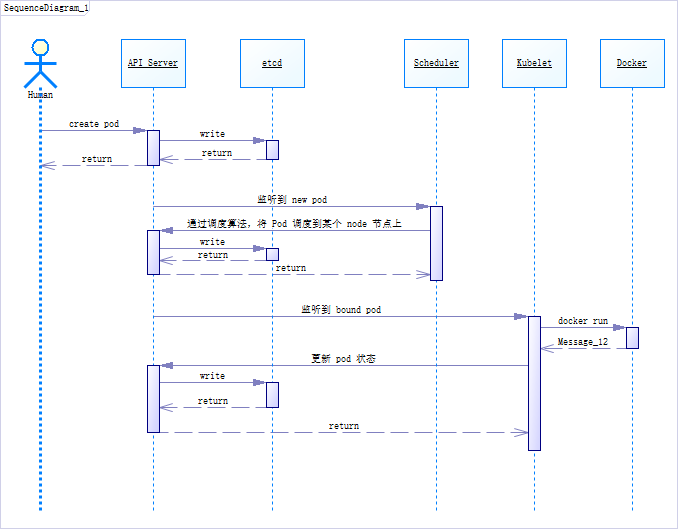Select the etcd object box
The width and height of the screenshot is (678, 529).
point(272,64)
